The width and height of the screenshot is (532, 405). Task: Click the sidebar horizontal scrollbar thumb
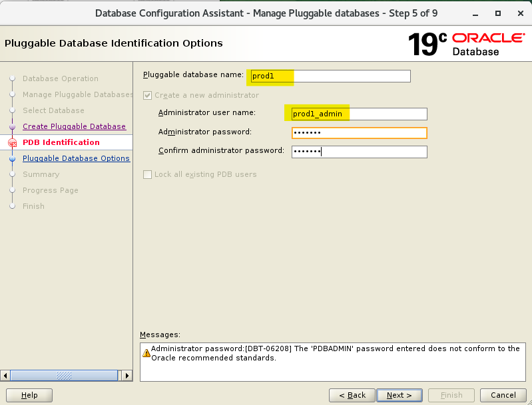64,376
